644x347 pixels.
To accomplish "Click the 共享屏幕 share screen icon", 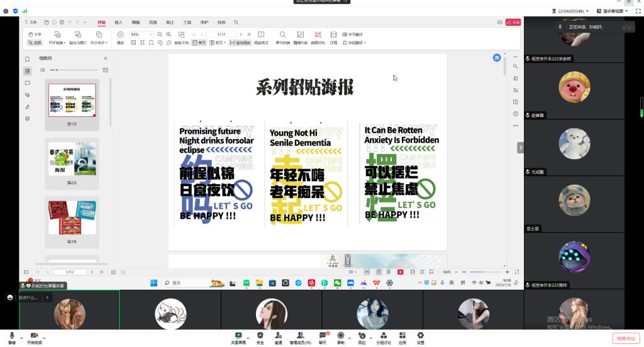I will click(238, 336).
